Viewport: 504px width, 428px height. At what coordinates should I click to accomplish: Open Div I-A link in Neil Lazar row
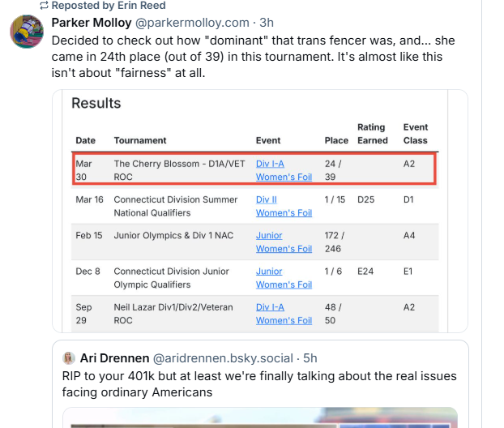(x=270, y=307)
